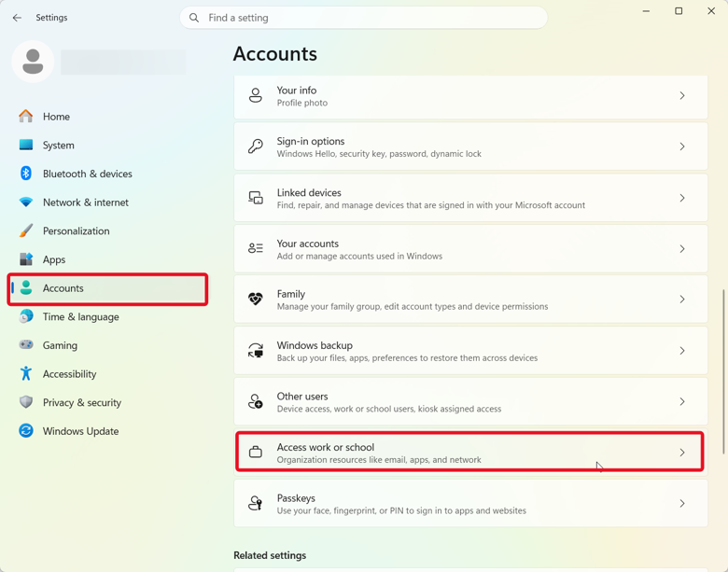The image size is (728, 572).
Task: Click the Other users title text
Action: coord(302,397)
